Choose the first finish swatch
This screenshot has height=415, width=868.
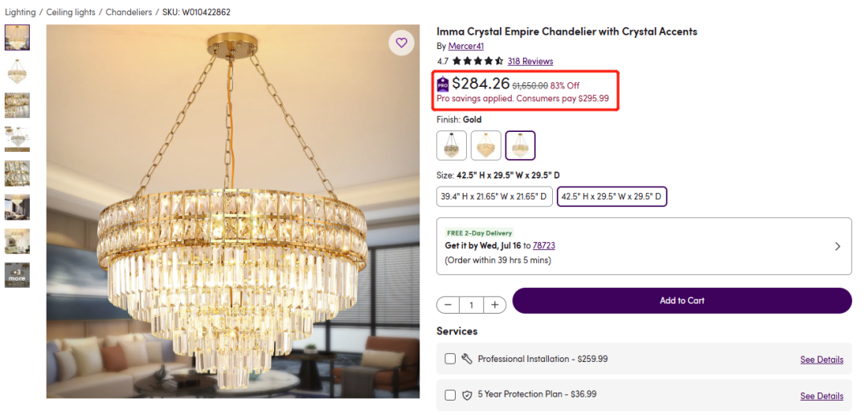[452, 146]
